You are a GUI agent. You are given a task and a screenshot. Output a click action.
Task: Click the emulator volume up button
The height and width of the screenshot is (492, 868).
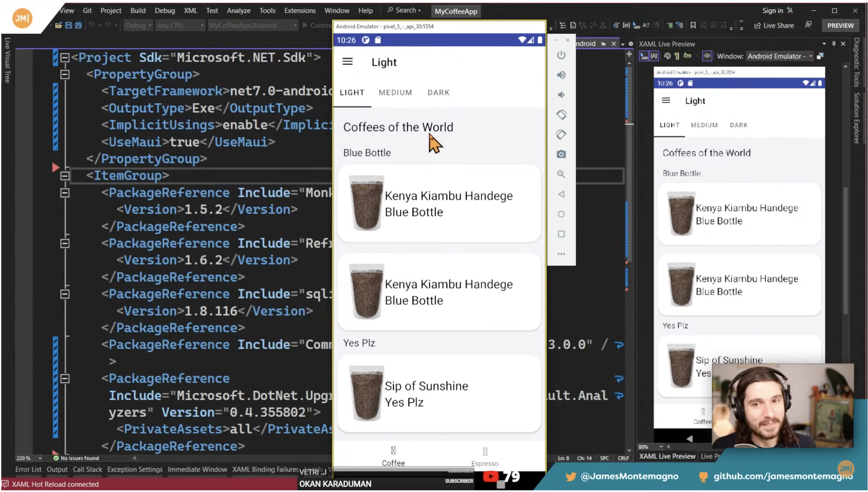click(561, 75)
